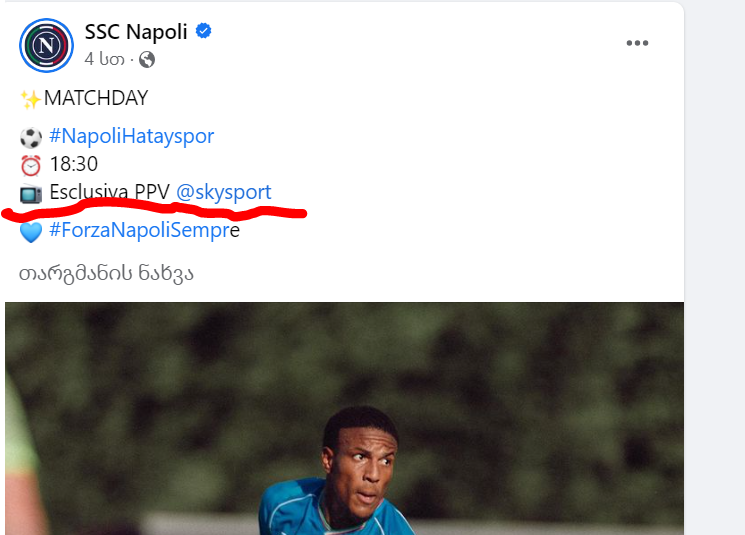
Task: Click the SSC Napoli page name
Action: [136, 32]
